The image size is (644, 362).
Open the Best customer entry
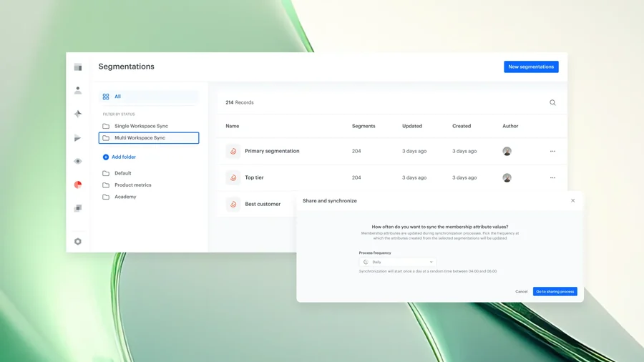coord(263,204)
